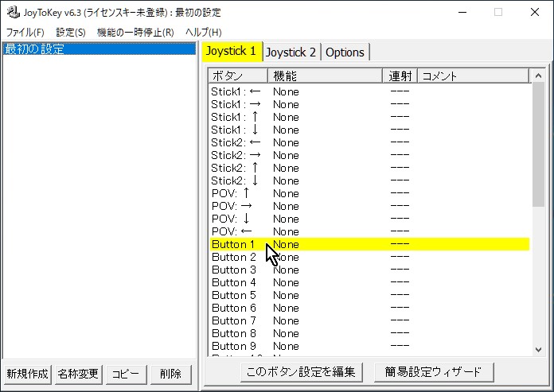Click the vertical scrollbar thumb
Viewport: 554px width, 392px height.
point(538,145)
